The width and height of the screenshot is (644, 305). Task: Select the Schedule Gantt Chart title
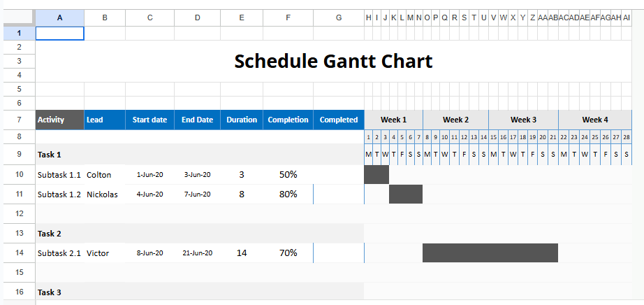pos(333,62)
